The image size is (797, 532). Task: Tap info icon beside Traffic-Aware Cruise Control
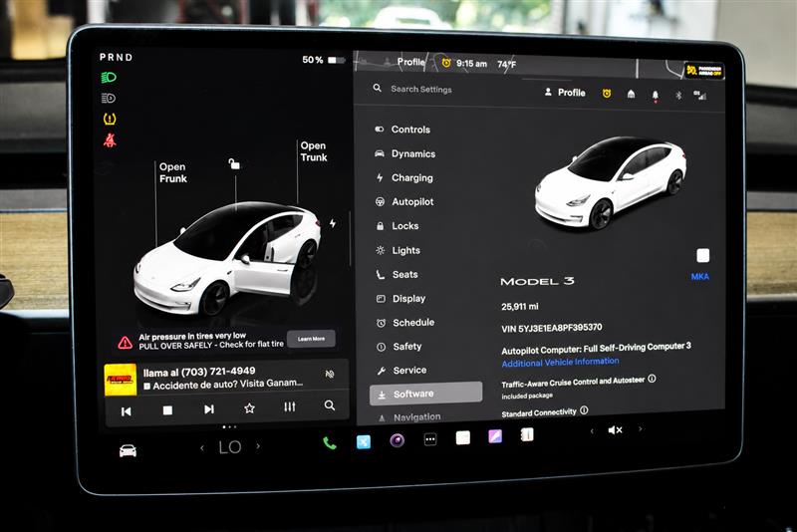click(653, 379)
